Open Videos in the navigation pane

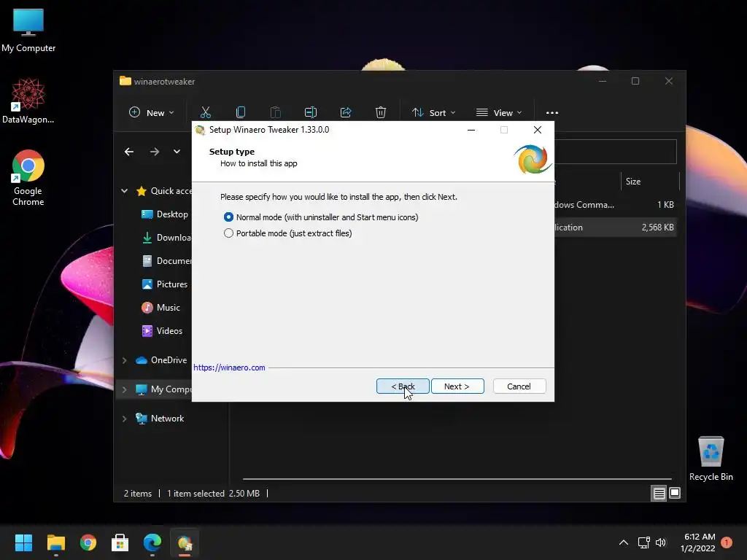pyautogui.click(x=162, y=331)
